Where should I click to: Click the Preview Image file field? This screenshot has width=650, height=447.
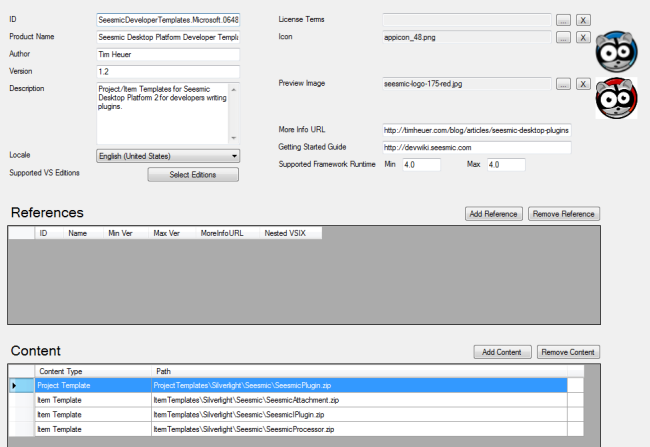pos(467,84)
